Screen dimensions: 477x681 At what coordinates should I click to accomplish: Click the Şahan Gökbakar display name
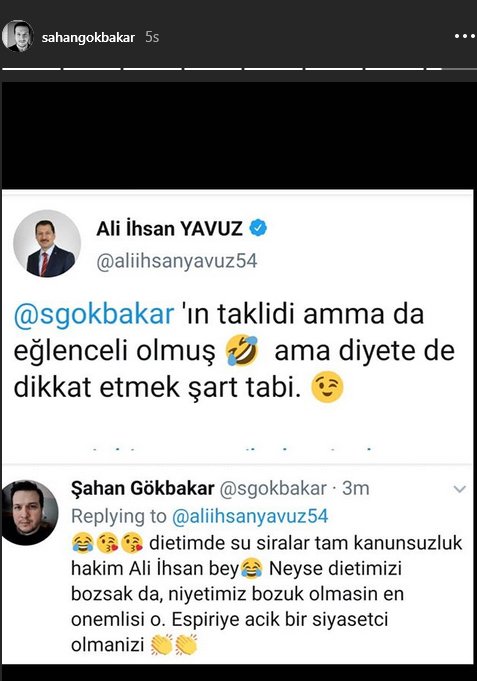tap(143, 489)
